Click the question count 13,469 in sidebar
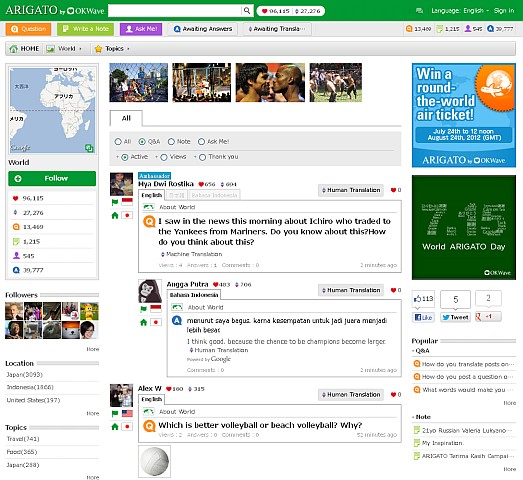 coord(33,227)
